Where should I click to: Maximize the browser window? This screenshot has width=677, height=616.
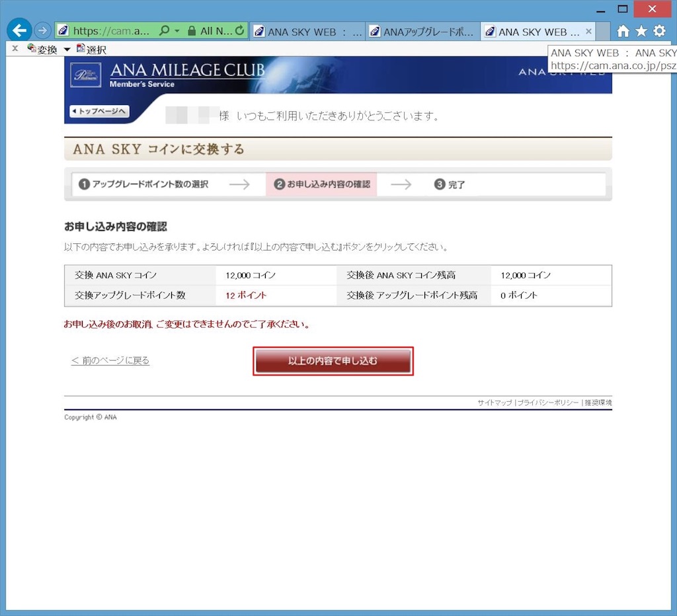click(623, 9)
